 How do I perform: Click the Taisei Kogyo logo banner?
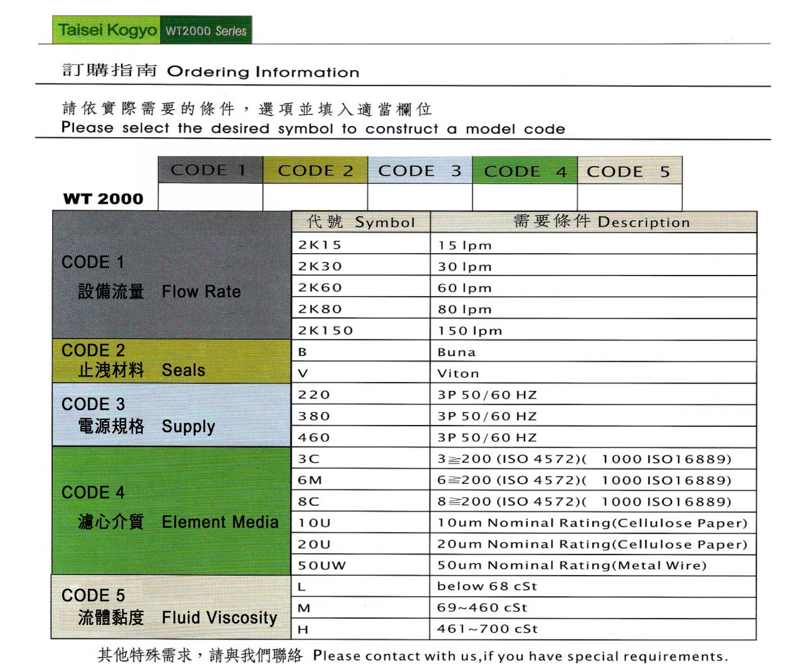106,30
